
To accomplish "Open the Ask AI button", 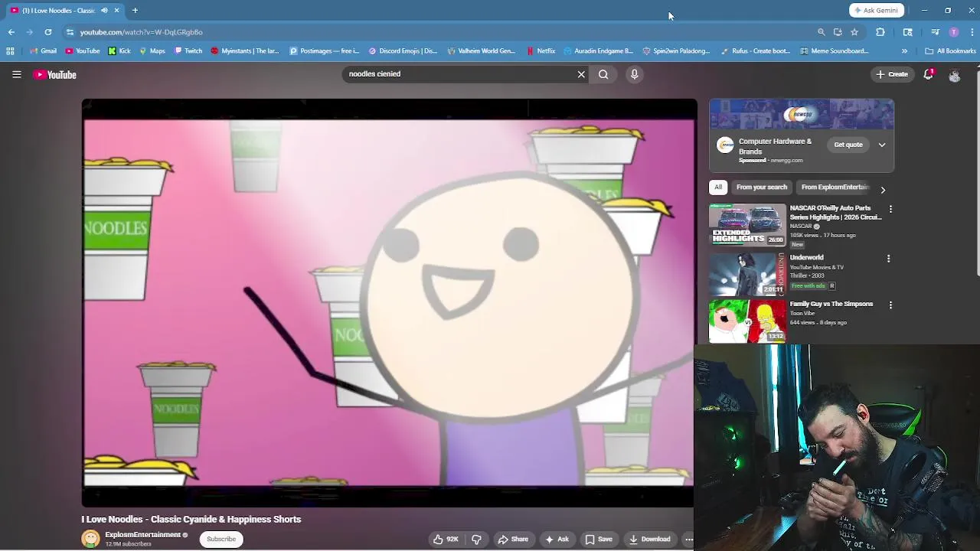I will point(557,540).
